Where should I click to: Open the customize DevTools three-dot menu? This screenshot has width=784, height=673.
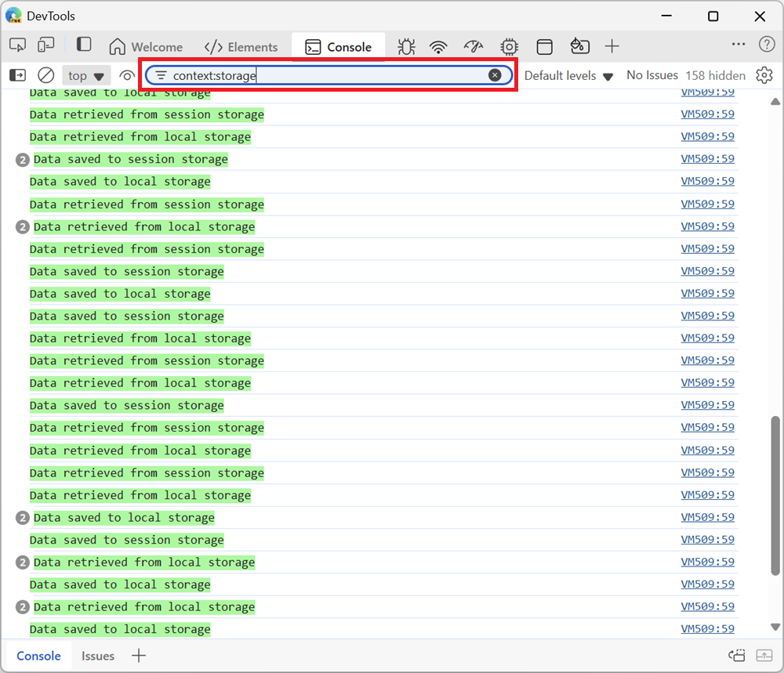pyautogui.click(x=738, y=45)
